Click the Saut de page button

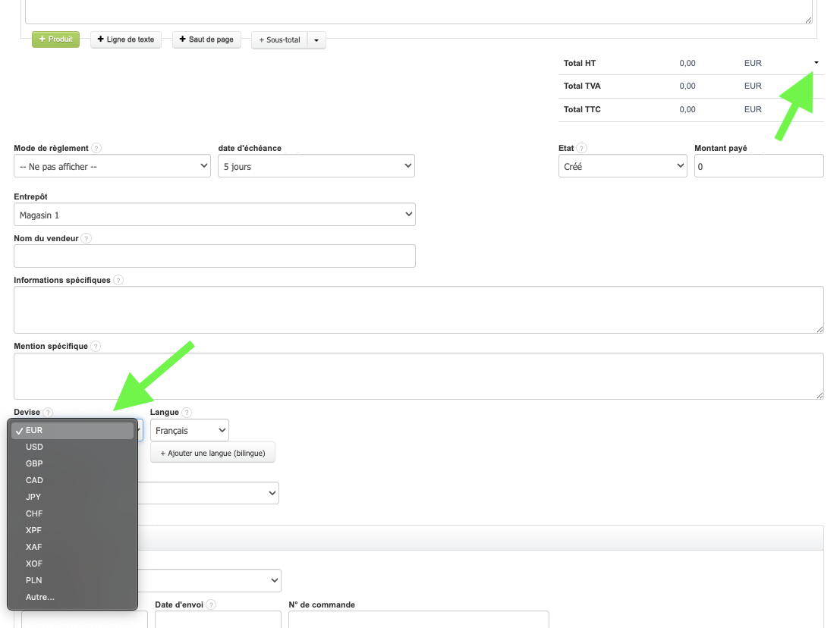tap(206, 39)
